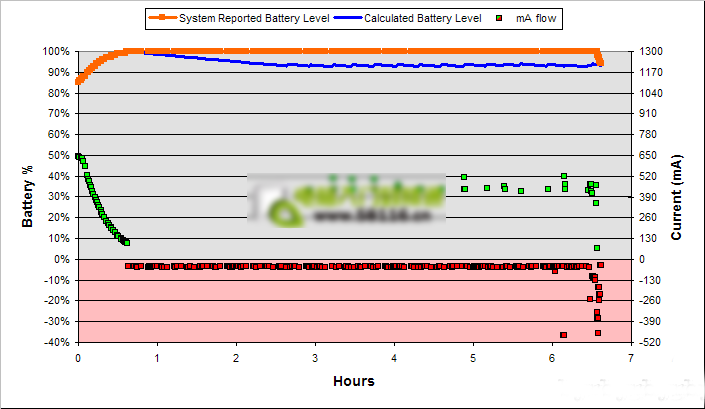Click the hour 1 tick label
705x409 pixels.
click(157, 358)
